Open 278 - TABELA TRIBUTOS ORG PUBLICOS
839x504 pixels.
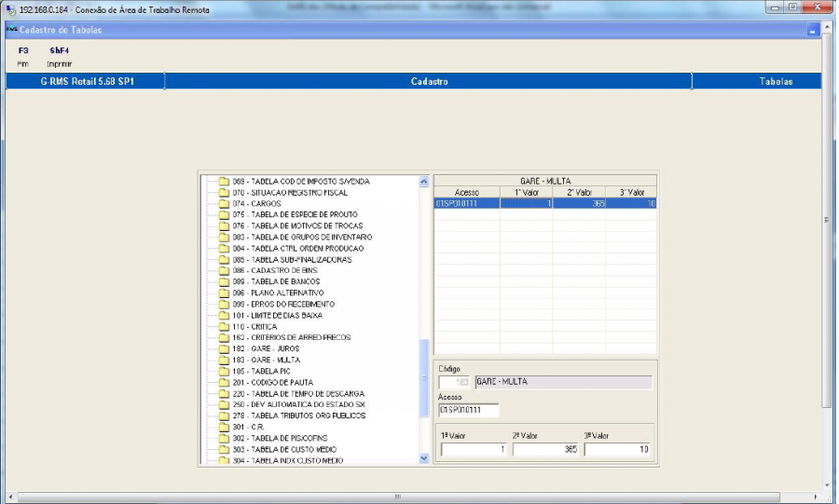(298, 415)
